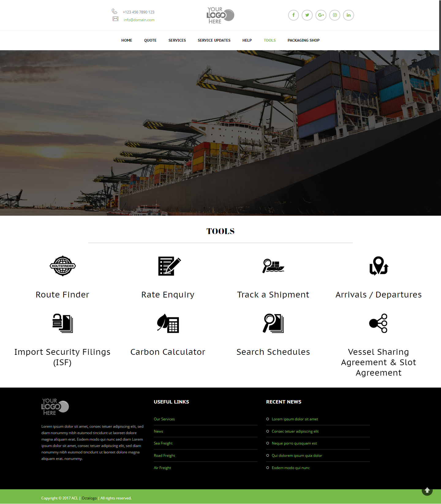Select the Quote navigation item
Screen dimensions: 441x504
click(x=150, y=40)
